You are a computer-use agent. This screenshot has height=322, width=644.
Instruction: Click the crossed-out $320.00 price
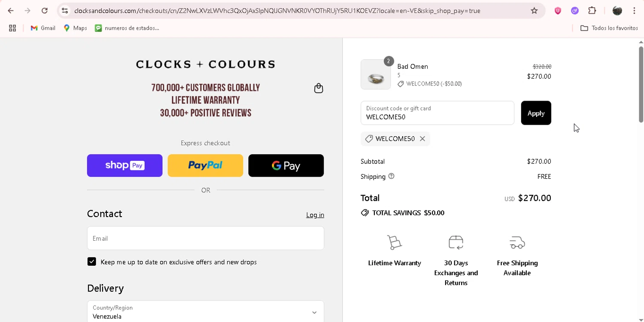coord(542,67)
